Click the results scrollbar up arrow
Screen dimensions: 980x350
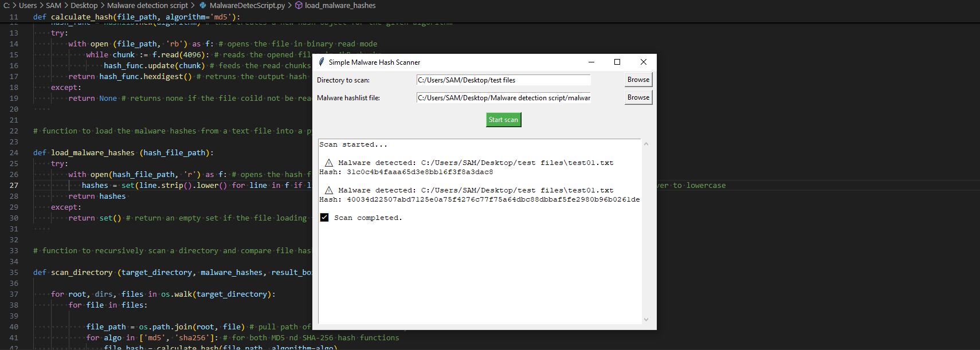(x=646, y=144)
